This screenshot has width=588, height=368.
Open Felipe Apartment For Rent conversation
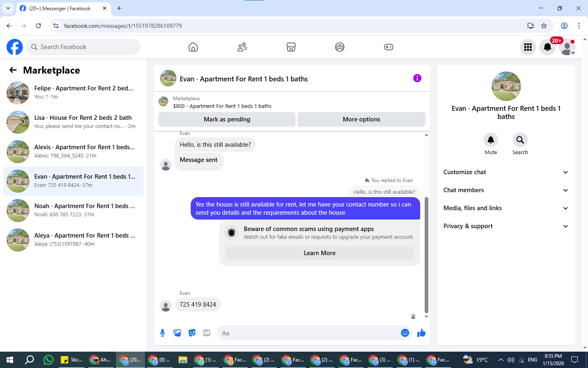point(73,93)
